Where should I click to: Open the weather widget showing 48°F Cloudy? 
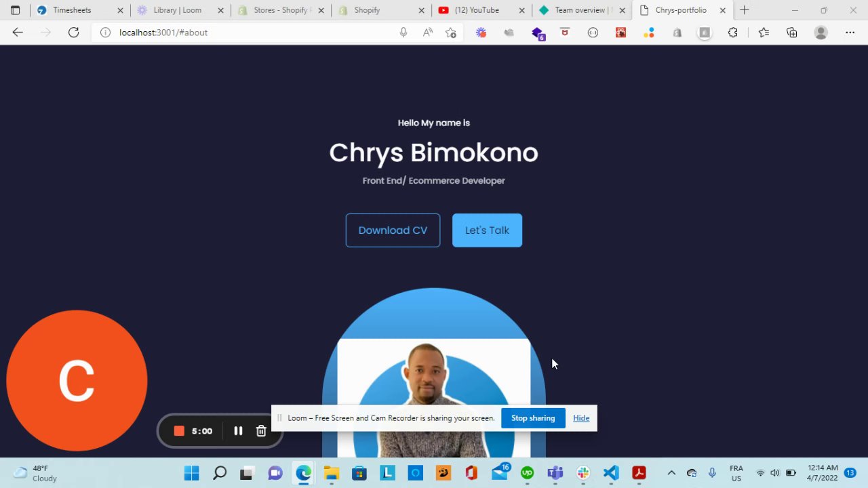click(35, 473)
